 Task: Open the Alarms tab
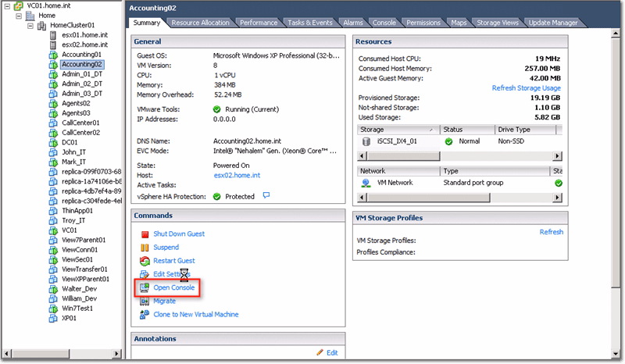point(353,23)
